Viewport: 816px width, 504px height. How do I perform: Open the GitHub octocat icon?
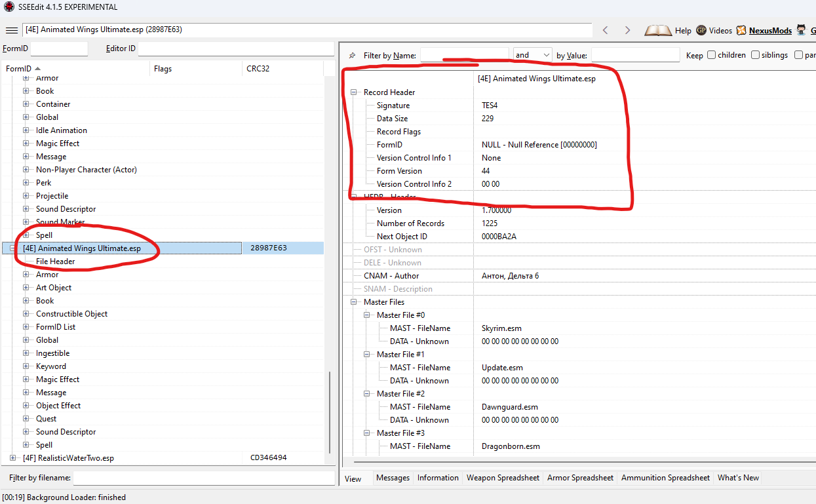click(x=801, y=30)
